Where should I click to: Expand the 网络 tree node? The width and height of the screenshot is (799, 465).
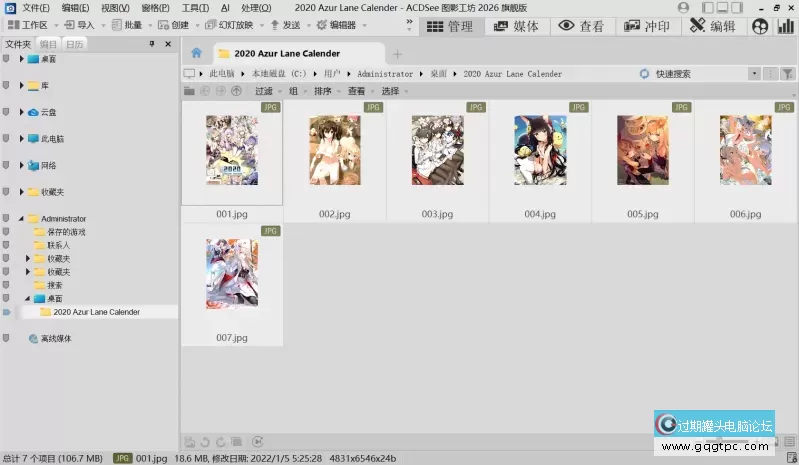pos(21,165)
